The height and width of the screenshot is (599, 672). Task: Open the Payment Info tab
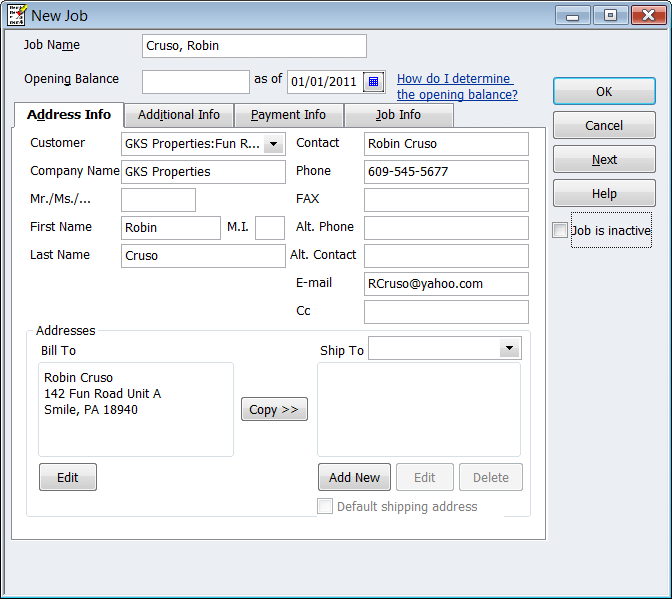tap(288, 115)
